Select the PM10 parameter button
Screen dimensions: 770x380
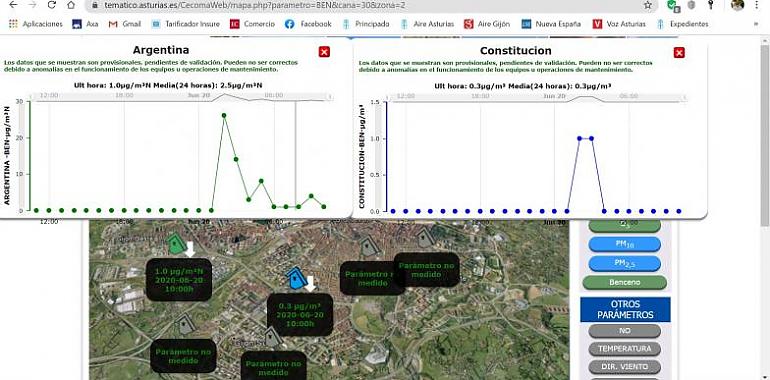pyautogui.click(x=624, y=244)
